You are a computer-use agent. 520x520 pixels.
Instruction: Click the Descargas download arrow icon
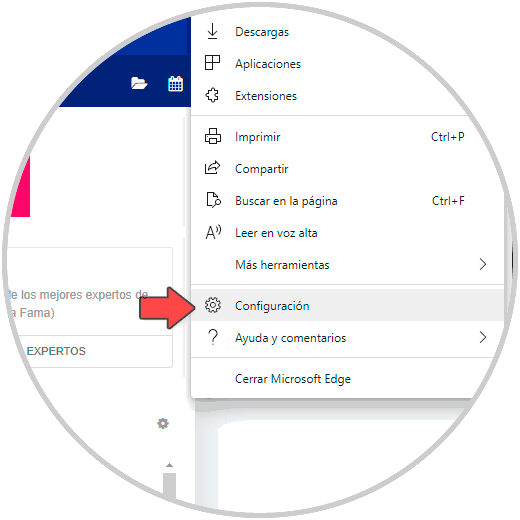[212, 31]
